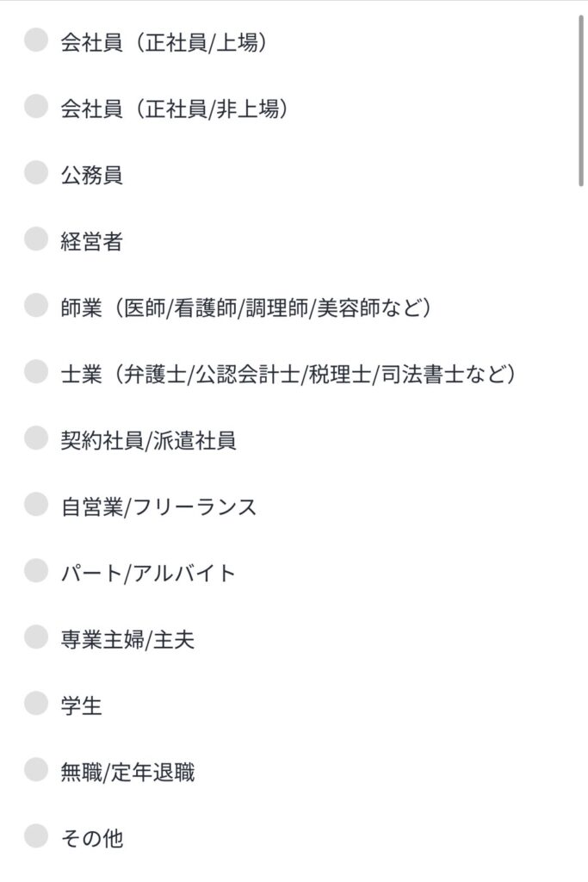Click the その他 option label
The image size is (588, 882).
(x=91, y=839)
